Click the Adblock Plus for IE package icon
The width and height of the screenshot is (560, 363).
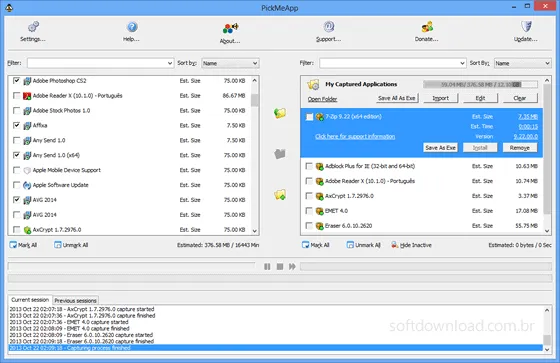point(320,166)
